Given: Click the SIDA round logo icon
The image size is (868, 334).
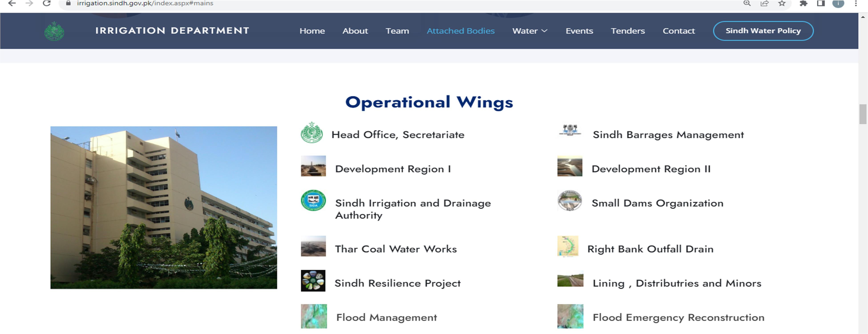Looking at the screenshot, I should coord(313,200).
